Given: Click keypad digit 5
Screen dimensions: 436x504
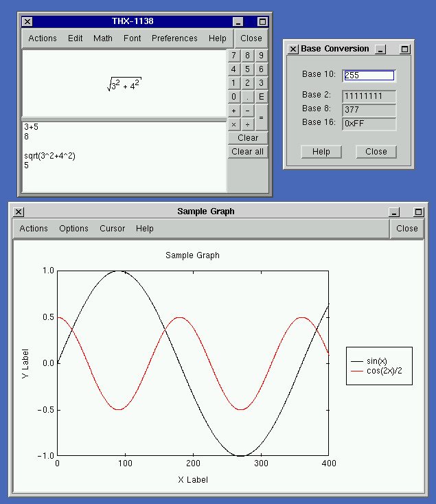Looking at the screenshot, I should pyautogui.click(x=247, y=69).
